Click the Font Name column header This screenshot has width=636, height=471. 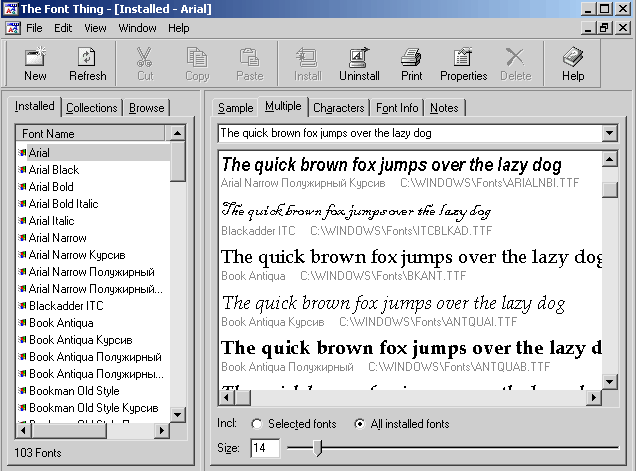(x=90, y=133)
